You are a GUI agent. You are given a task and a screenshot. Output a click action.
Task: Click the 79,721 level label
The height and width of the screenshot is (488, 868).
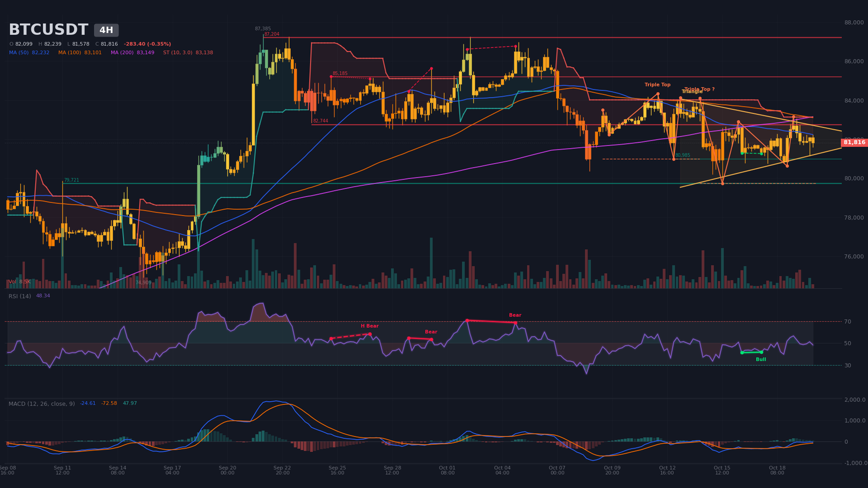click(72, 180)
